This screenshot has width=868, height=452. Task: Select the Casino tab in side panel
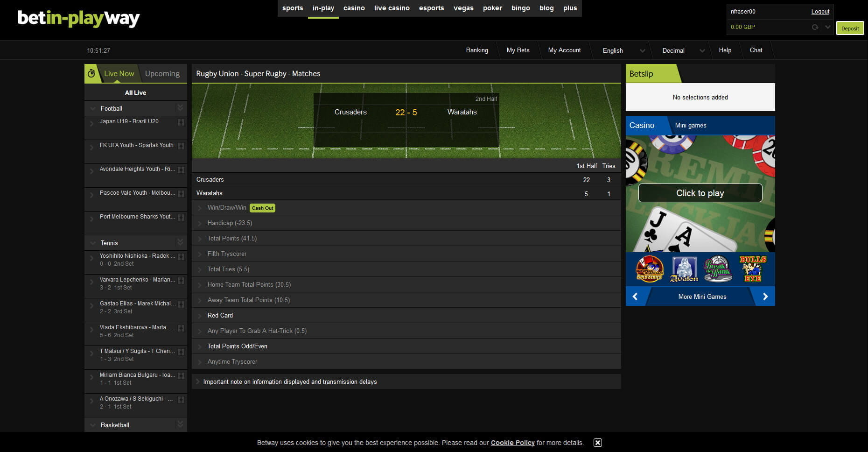click(x=642, y=125)
